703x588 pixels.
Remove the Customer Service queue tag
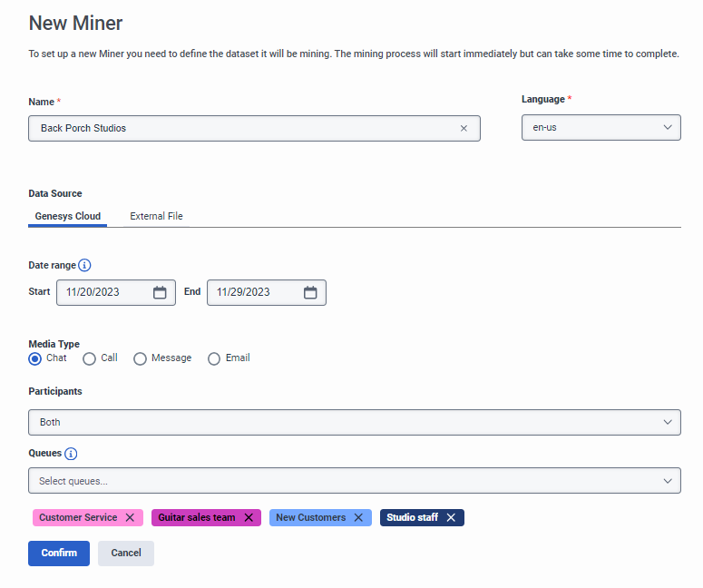tap(130, 517)
